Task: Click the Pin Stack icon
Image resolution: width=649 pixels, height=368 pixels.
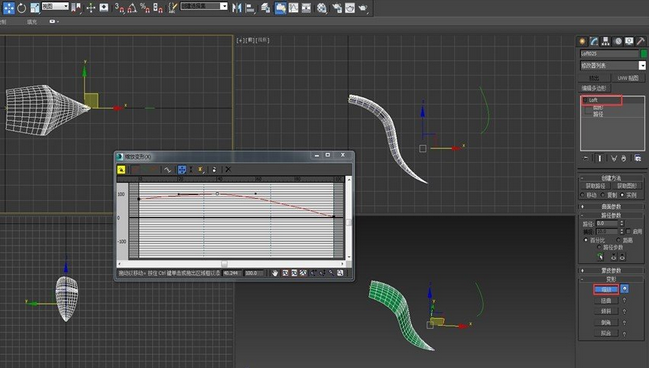Action: pyautogui.click(x=585, y=158)
